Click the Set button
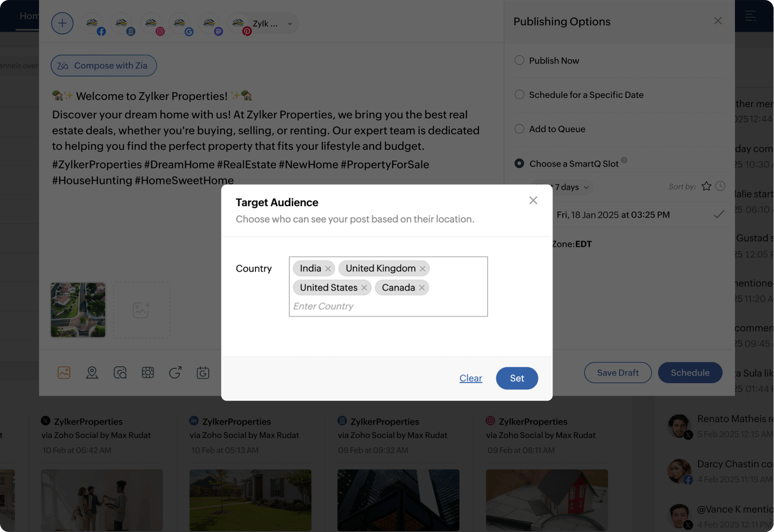 (x=517, y=378)
